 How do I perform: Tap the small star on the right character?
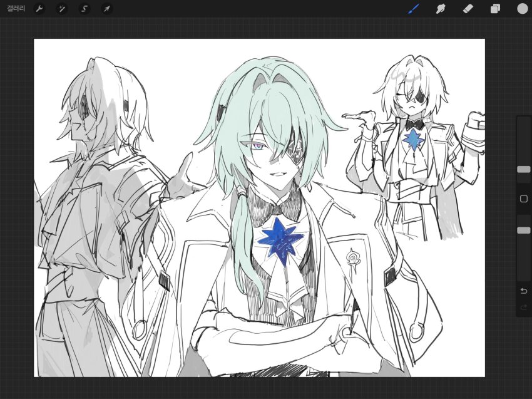[x=412, y=140]
